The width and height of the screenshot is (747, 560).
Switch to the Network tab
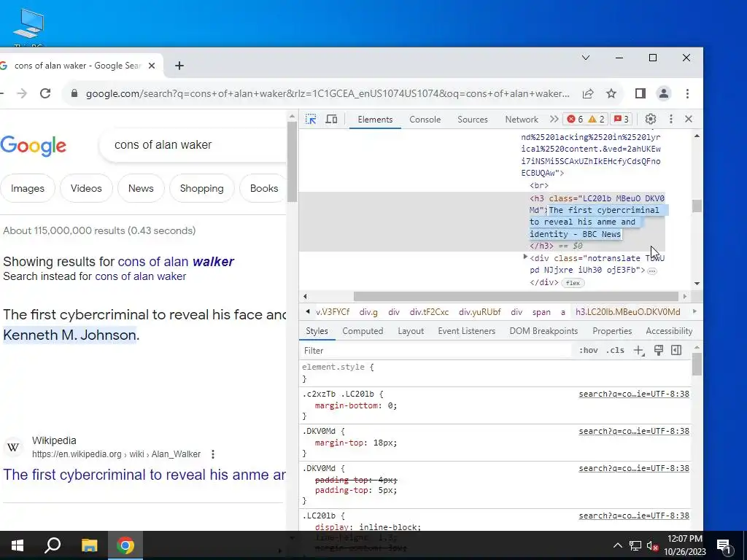(x=522, y=120)
